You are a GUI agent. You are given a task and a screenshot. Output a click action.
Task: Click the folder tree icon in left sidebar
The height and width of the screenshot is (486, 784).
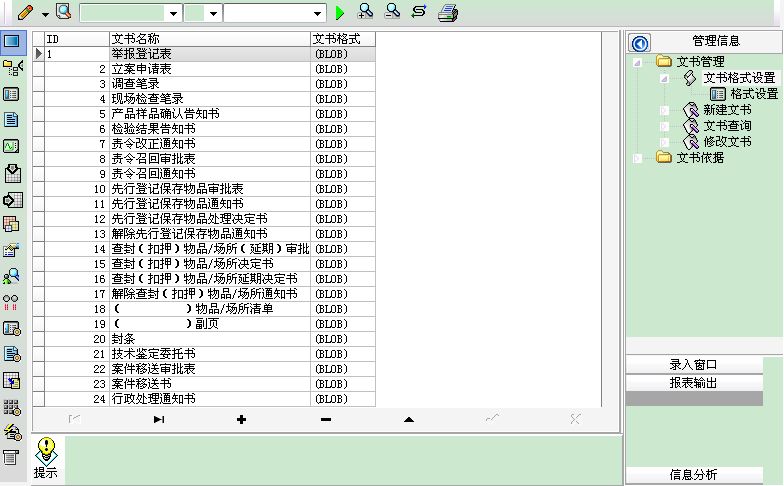(12, 68)
